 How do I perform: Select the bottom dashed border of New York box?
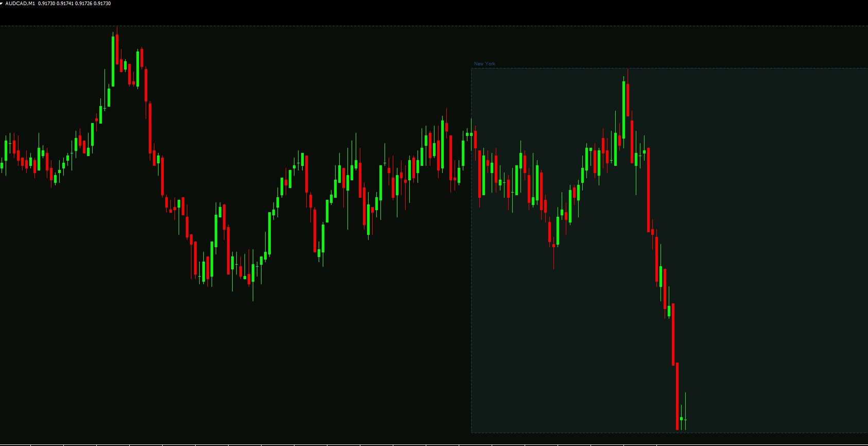pos(566,433)
